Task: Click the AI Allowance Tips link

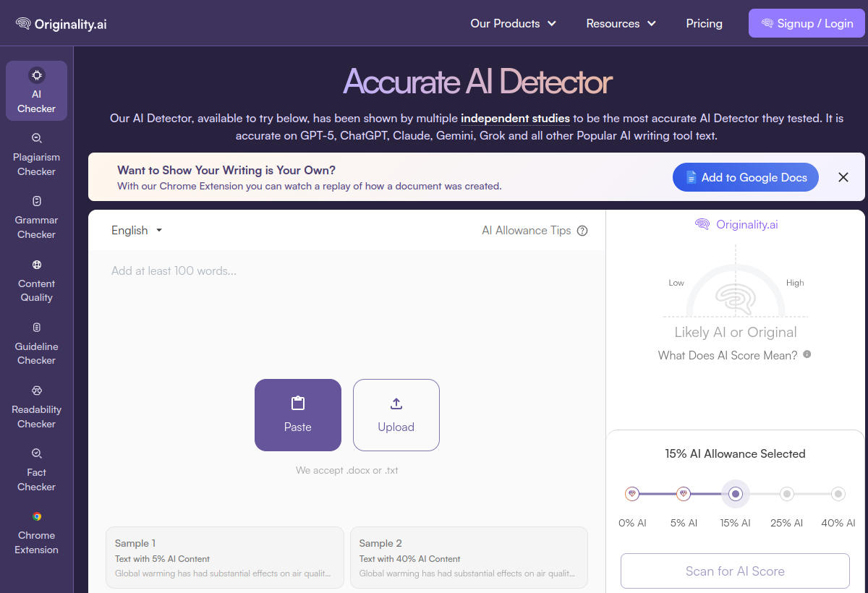Action: click(527, 231)
